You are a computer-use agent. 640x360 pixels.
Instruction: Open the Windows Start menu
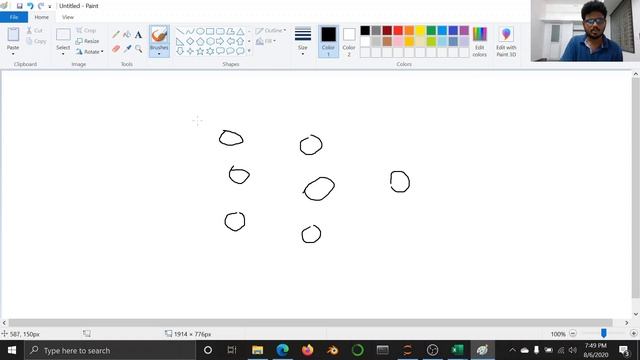(x=12, y=350)
